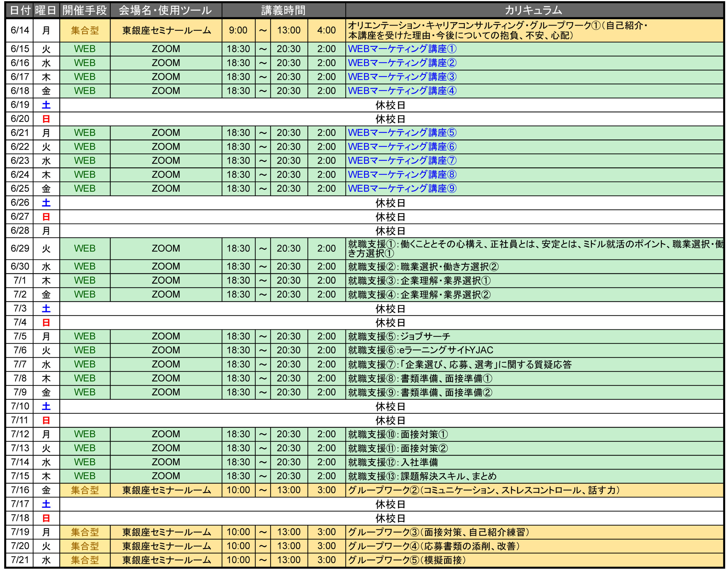Click 東銀座セミナールーム in the 6/14 row
Image resolution: width=728 pixels, height=570 pixels.
click(x=166, y=30)
